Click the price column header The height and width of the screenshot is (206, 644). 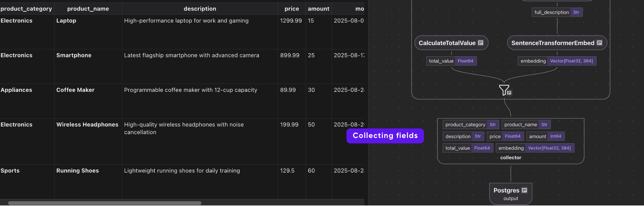(292, 9)
